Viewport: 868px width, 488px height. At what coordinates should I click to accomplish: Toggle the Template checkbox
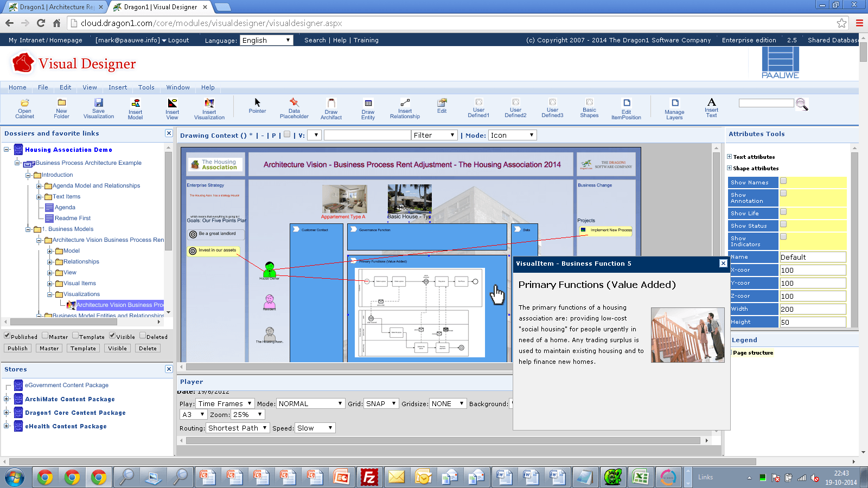(75, 336)
